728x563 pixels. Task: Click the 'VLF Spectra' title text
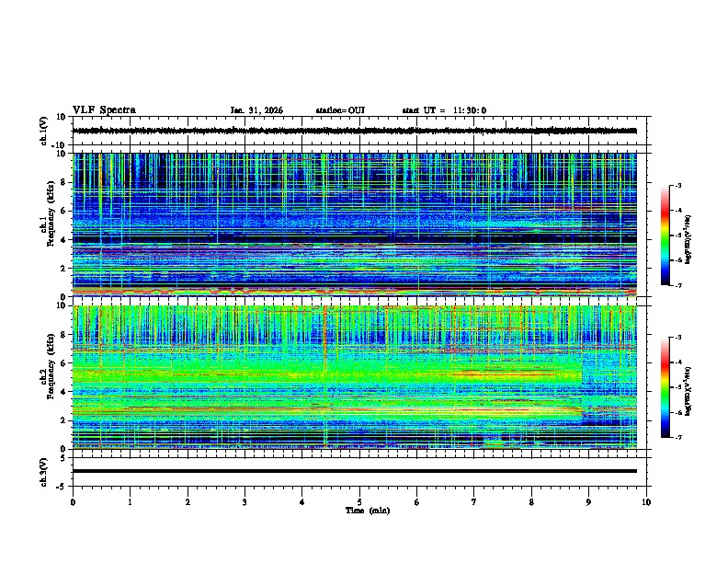pyautogui.click(x=104, y=110)
